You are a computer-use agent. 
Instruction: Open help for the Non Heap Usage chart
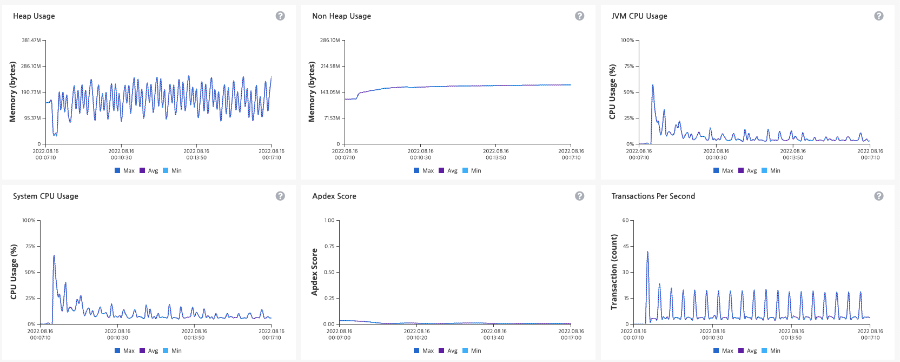(580, 15)
